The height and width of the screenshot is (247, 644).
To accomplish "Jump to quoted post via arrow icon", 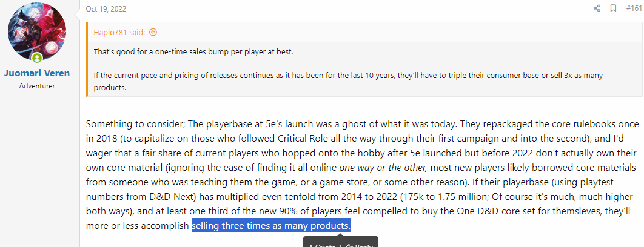I will click(x=153, y=32).
